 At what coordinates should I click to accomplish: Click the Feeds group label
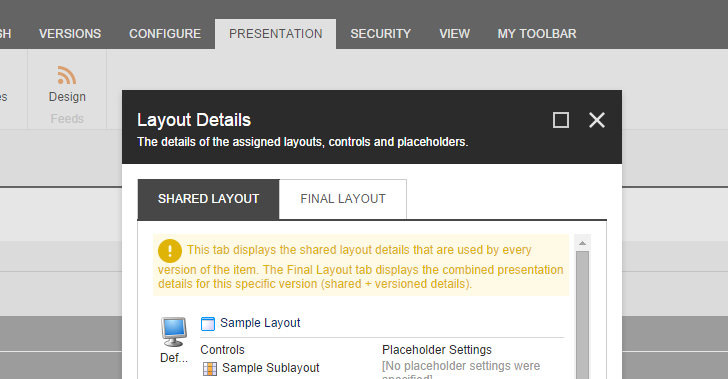tap(67, 119)
